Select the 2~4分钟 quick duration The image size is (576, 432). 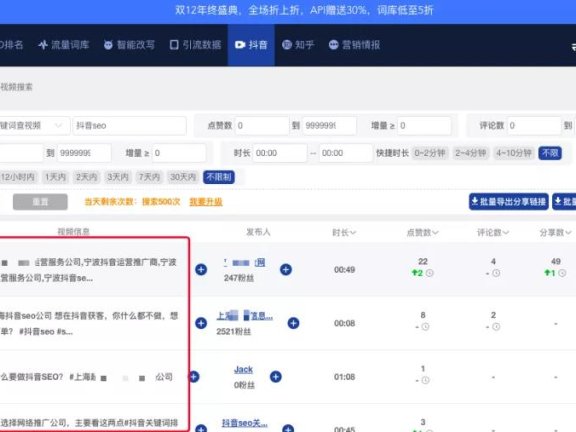click(x=471, y=153)
